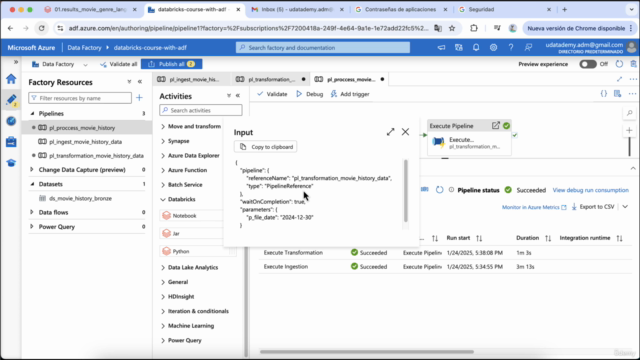Open the pipeline properties icon
Image resolution: width=640 pixels, height=360 pixels.
click(x=618, y=94)
